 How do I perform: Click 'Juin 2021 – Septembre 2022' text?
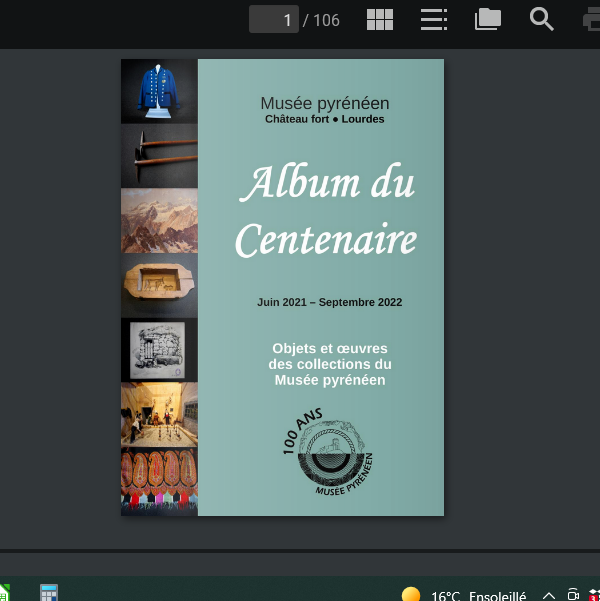[x=329, y=302]
